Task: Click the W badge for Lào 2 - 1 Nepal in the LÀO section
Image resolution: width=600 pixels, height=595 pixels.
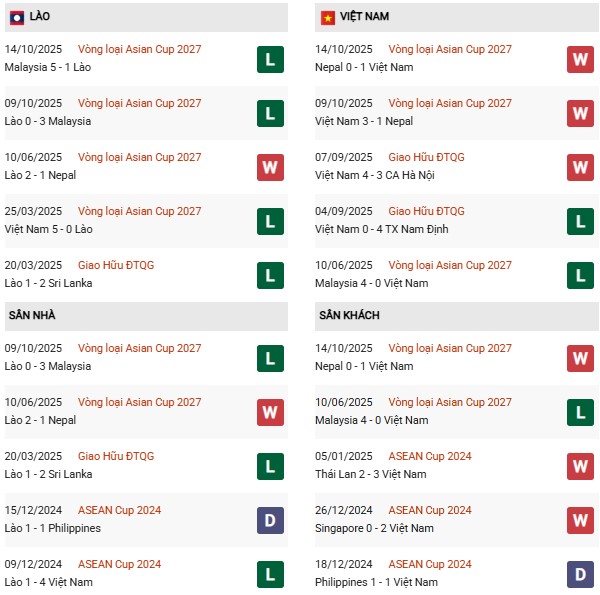Action: click(x=269, y=167)
